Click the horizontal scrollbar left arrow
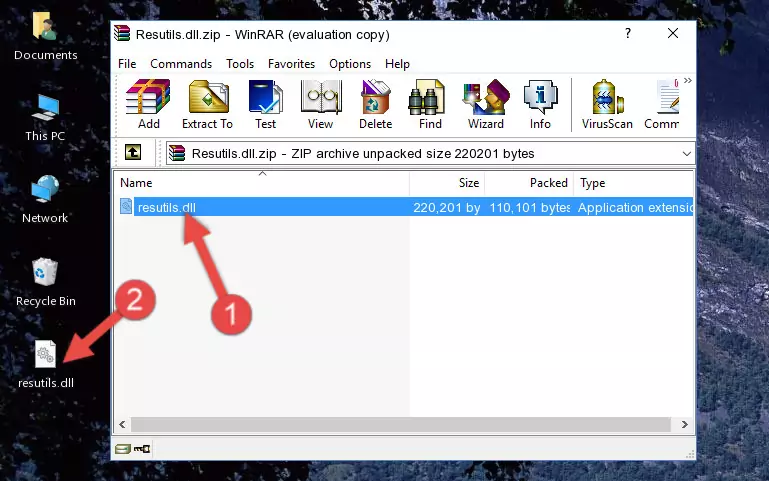This screenshot has width=769, height=481. tap(123, 425)
